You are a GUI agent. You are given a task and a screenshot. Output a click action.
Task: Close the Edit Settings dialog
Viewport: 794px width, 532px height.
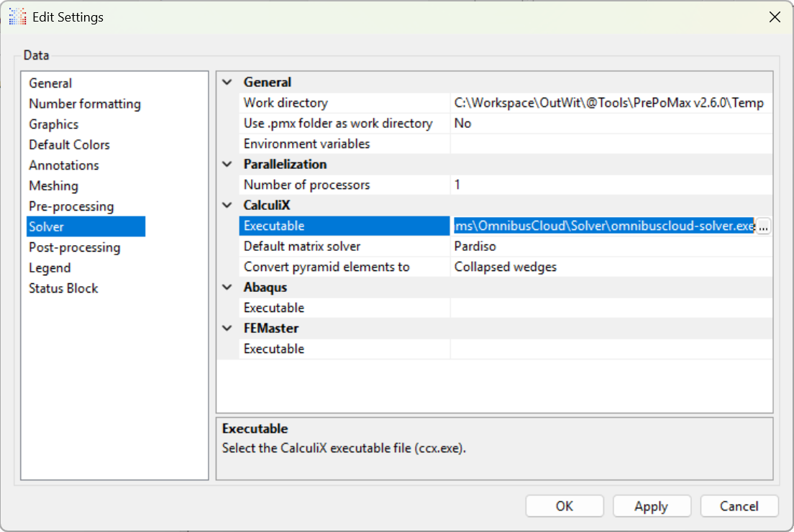point(775,17)
